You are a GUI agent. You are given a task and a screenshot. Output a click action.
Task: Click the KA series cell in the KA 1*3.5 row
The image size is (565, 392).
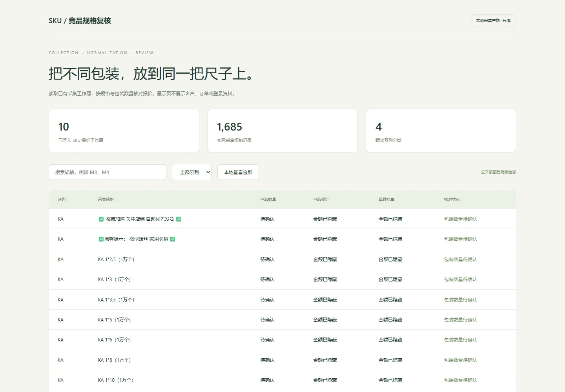tap(60, 300)
